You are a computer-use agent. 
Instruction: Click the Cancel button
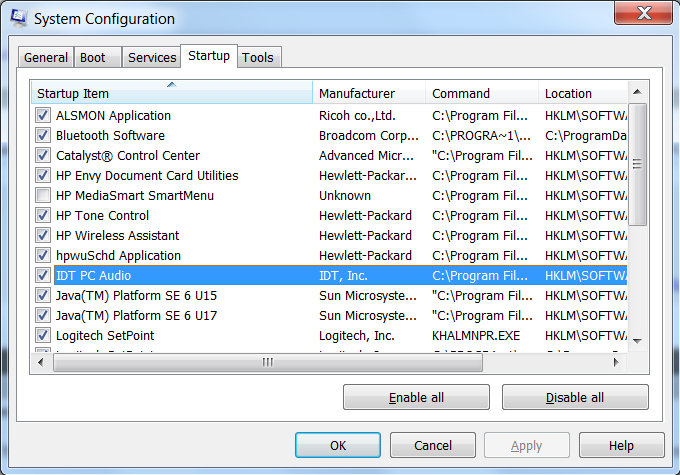433,445
